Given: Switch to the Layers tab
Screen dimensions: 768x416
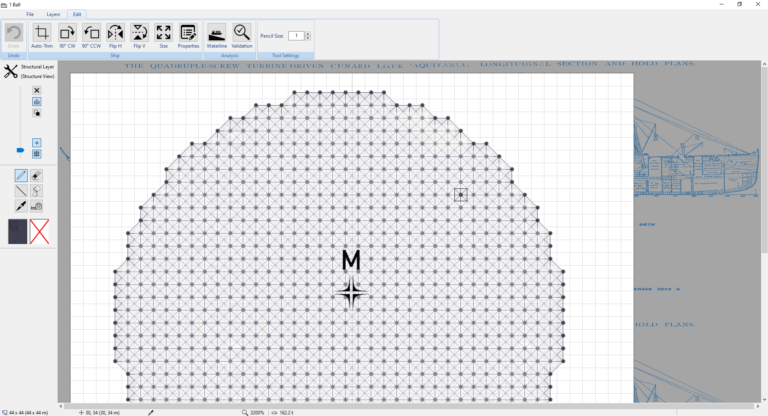Looking at the screenshot, I should [x=53, y=15].
